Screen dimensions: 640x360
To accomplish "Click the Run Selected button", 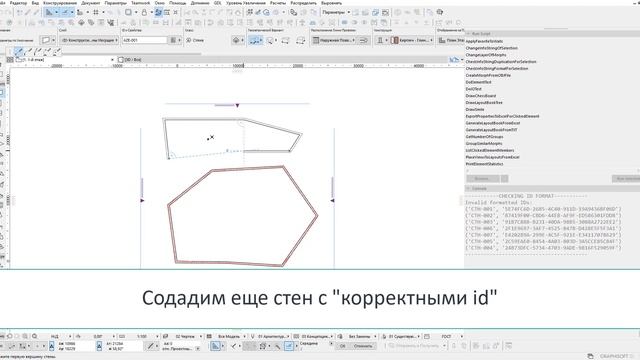I will [x=626, y=179].
